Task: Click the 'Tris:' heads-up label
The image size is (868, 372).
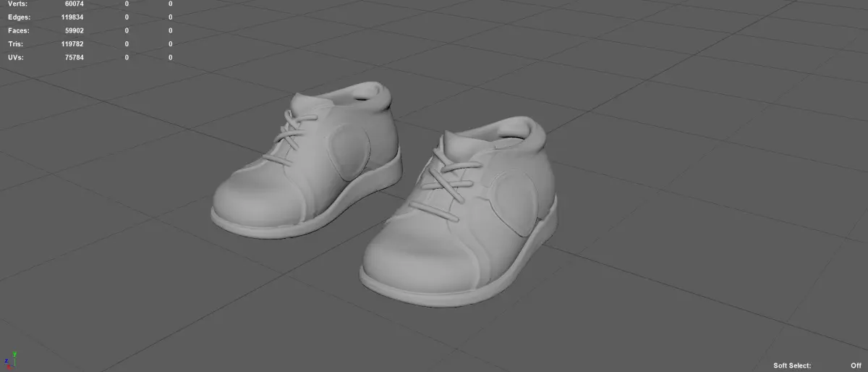Action: tap(17, 44)
